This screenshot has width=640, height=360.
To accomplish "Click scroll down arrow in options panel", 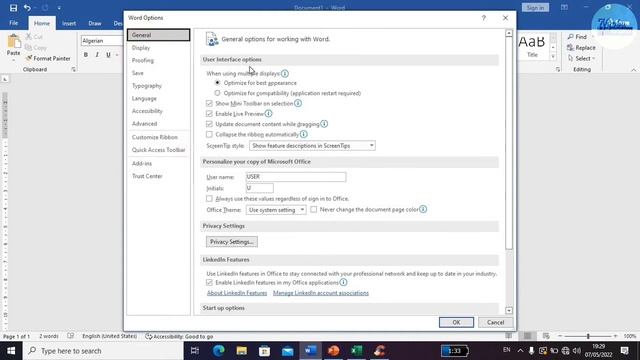I will tap(509, 311).
